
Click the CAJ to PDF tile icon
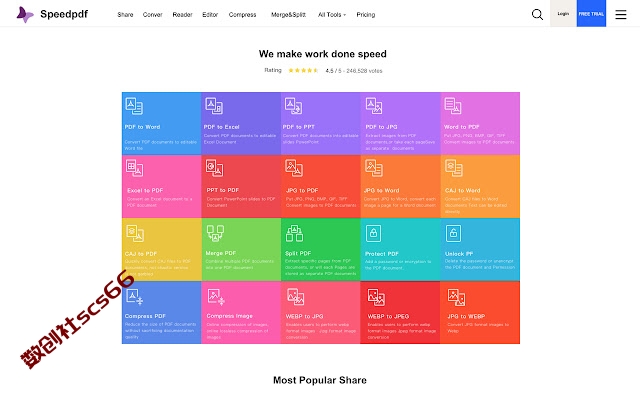point(135,233)
